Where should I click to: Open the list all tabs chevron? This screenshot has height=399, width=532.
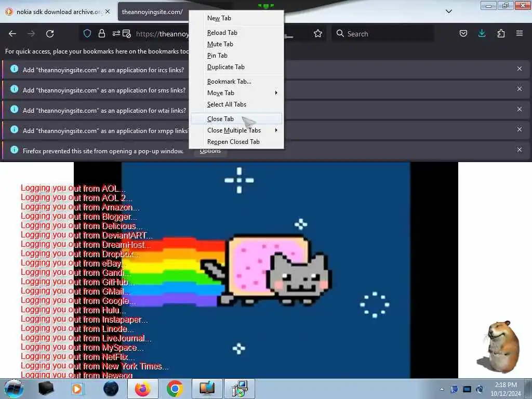pyautogui.click(x=448, y=11)
